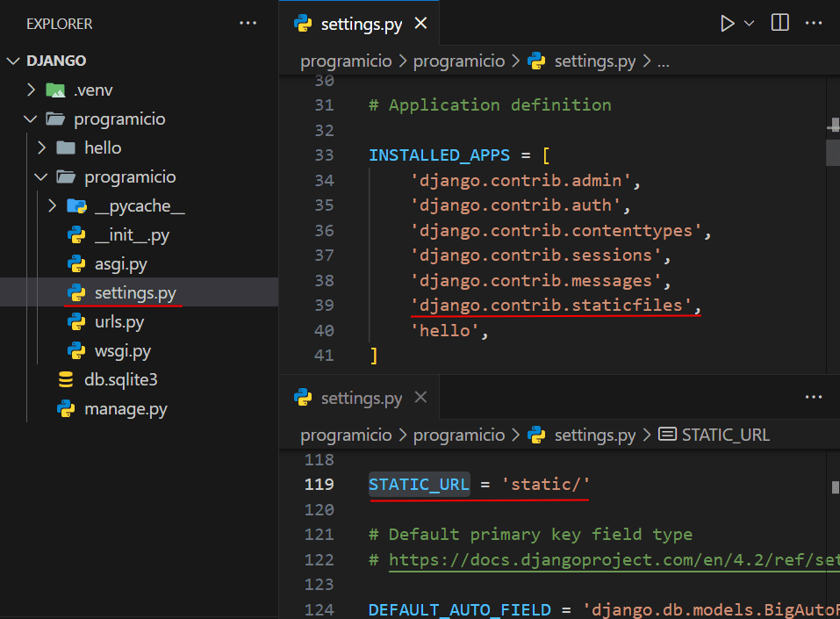The width and height of the screenshot is (840, 619).
Task: Open the docs.djangoproject.com link on line 122
Action: pos(614,560)
